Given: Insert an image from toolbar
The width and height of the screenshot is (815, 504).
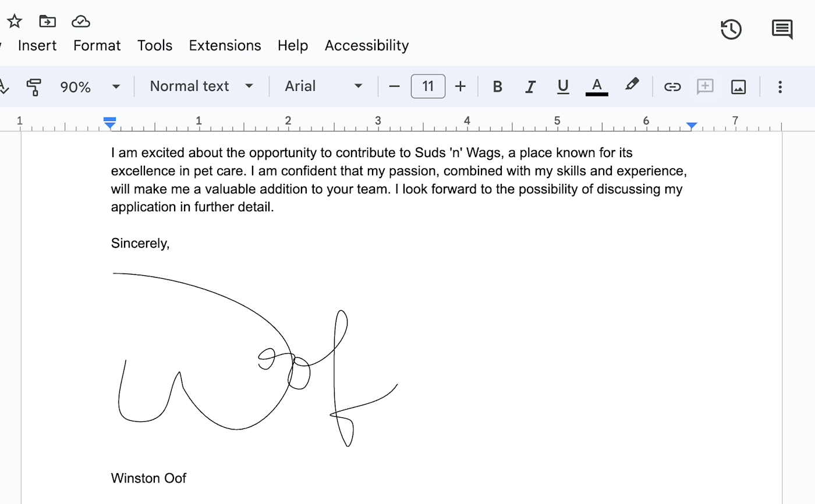Looking at the screenshot, I should [738, 87].
